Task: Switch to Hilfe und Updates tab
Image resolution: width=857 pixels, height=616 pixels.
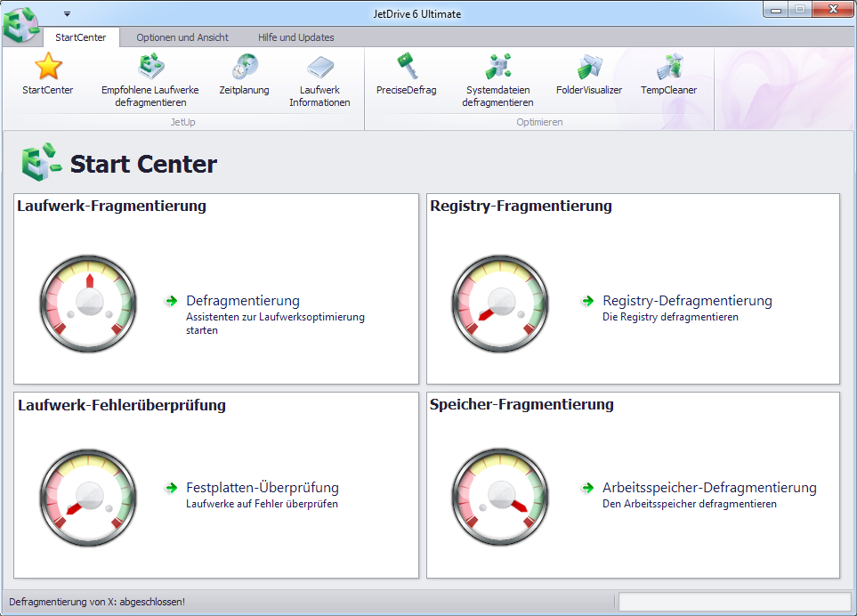Action: pyautogui.click(x=296, y=37)
